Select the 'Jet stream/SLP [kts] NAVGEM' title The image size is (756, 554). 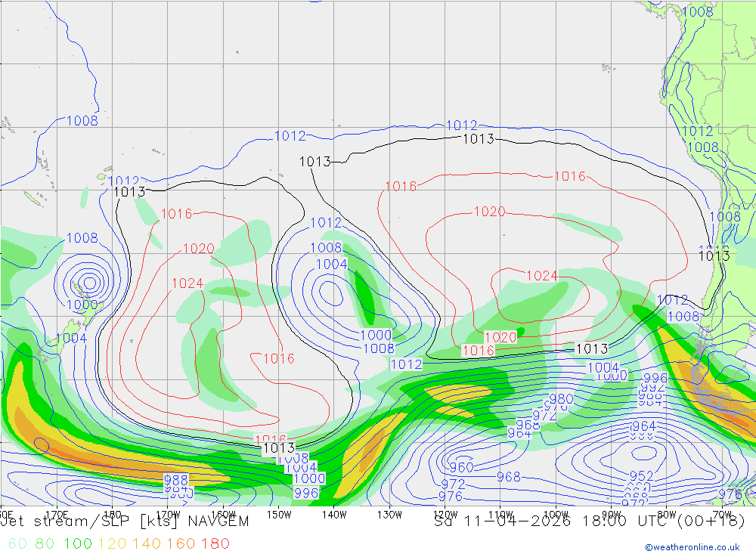pyautogui.click(x=125, y=522)
